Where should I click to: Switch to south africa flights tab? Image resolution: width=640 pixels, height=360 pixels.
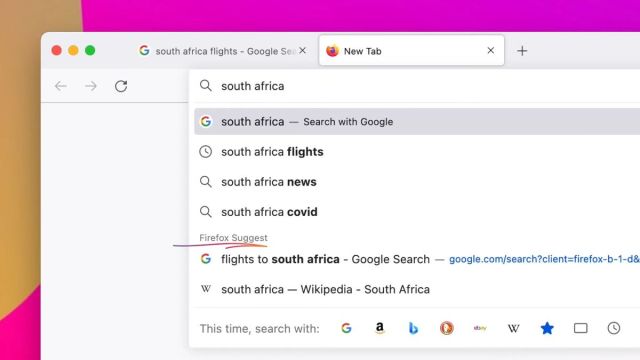click(220, 51)
